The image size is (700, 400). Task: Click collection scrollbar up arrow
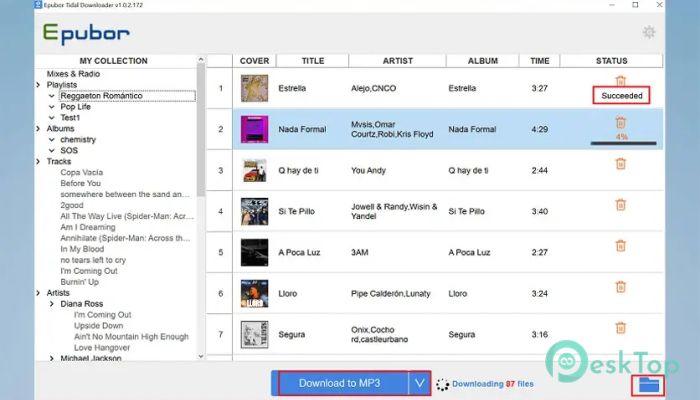click(200, 59)
